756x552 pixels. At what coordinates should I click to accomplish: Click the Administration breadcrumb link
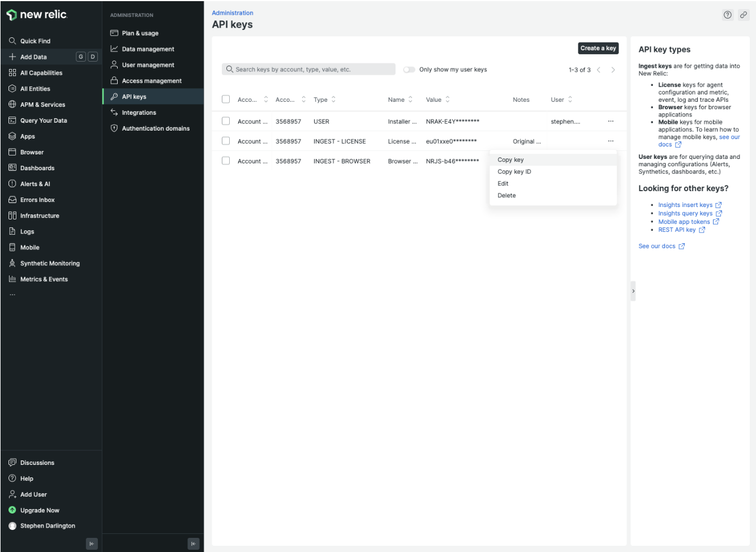tap(233, 12)
